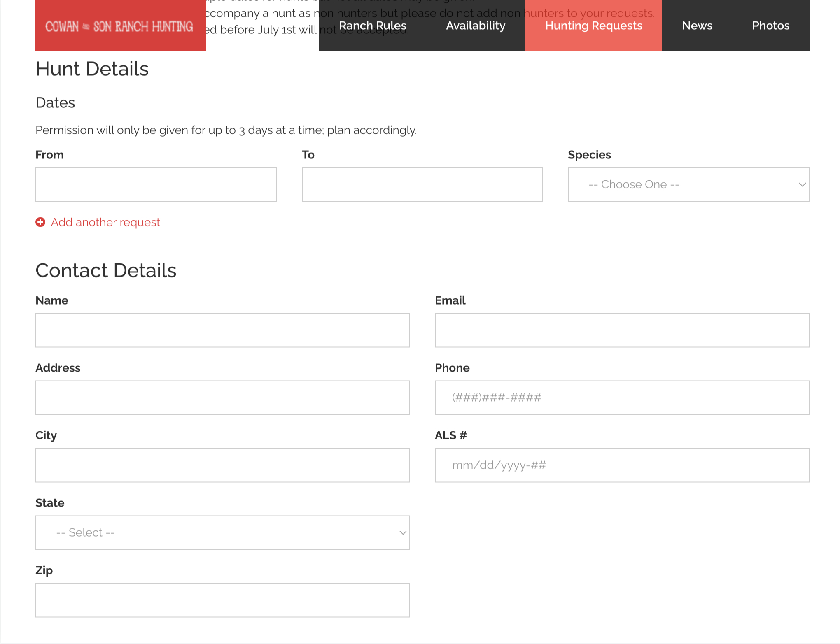The width and height of the screenshot is (840, 644).
Task: Click the Zip code field
Action: pyautogui.click(x=222, y=600)
